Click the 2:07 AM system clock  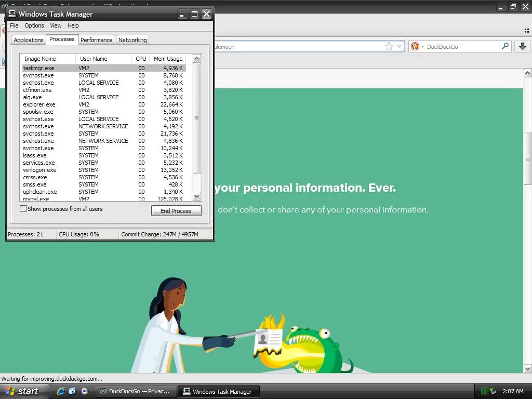tap(513, 391)
